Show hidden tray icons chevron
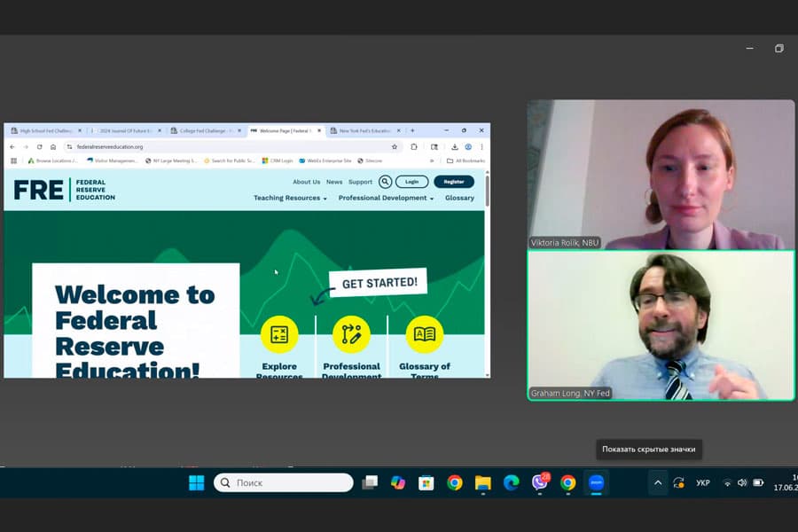 [658, 482]
